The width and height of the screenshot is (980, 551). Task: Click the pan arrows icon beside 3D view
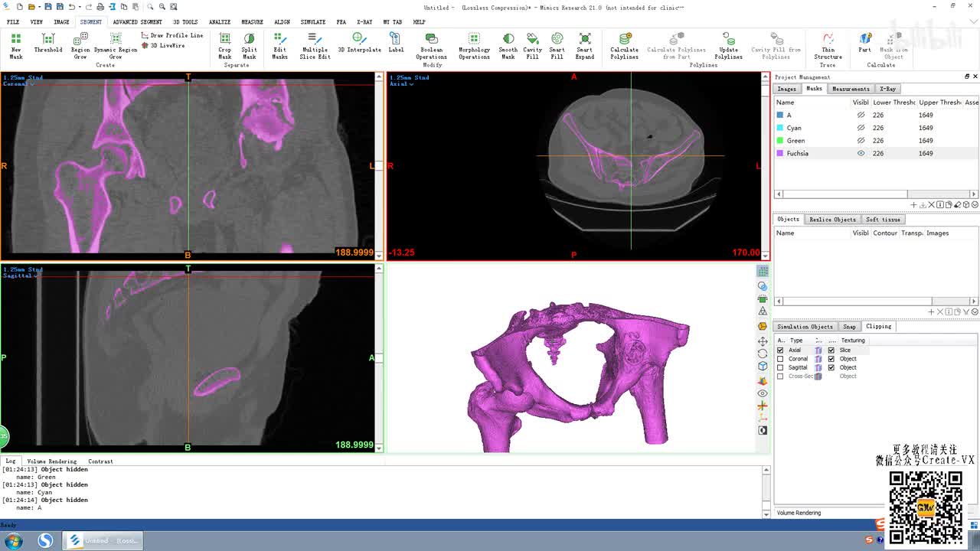(x=763, y=341)
